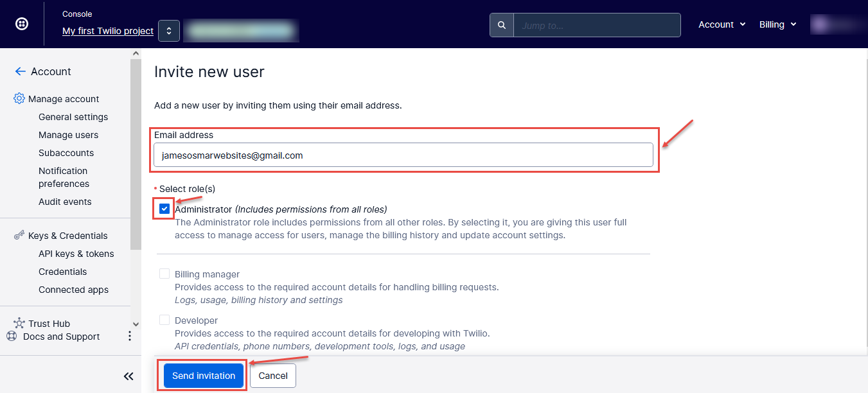Click the Trust Hub icon
The height and width of the screenshot is (393, 868).
pyautogui.click(x=19, y=324)
